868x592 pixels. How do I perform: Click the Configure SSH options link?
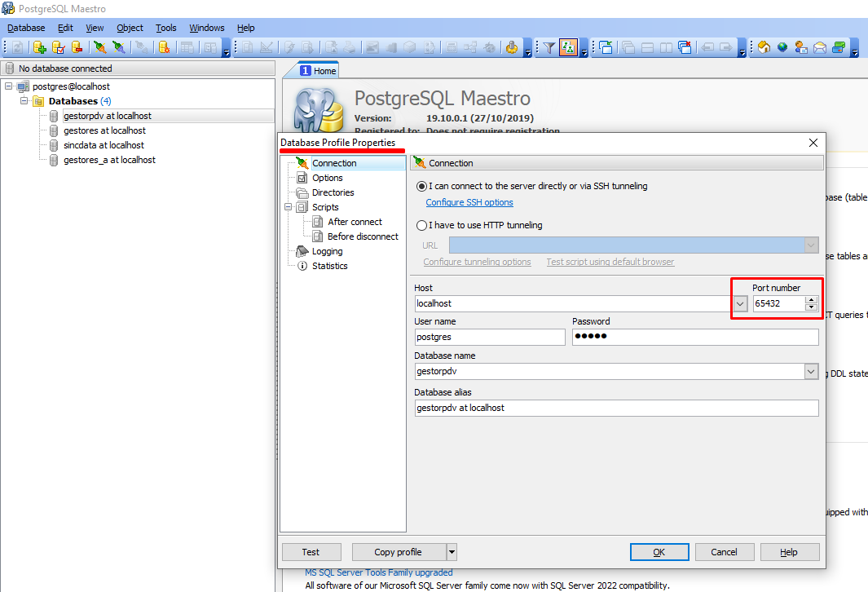click(x=469, y=202)
